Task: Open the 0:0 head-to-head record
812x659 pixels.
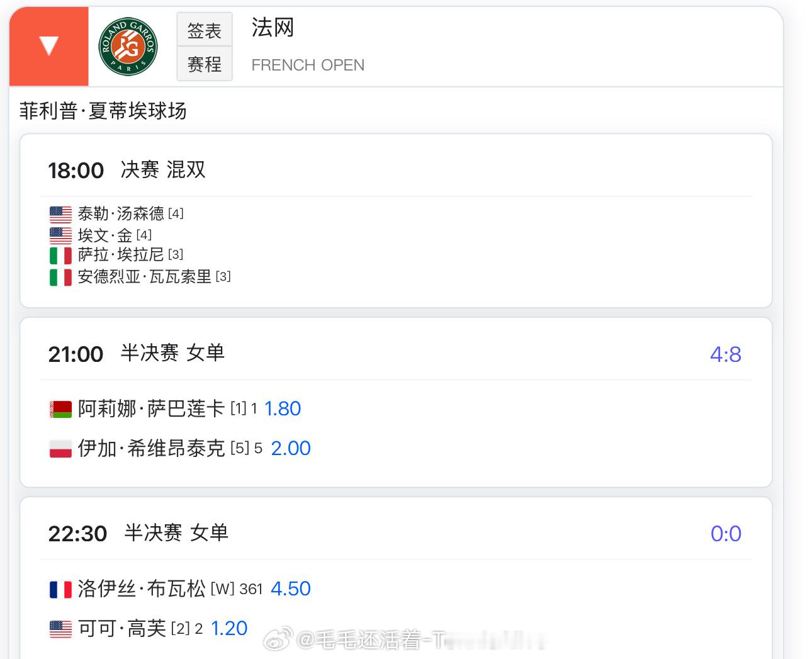Action: click(x=725, y=534)
